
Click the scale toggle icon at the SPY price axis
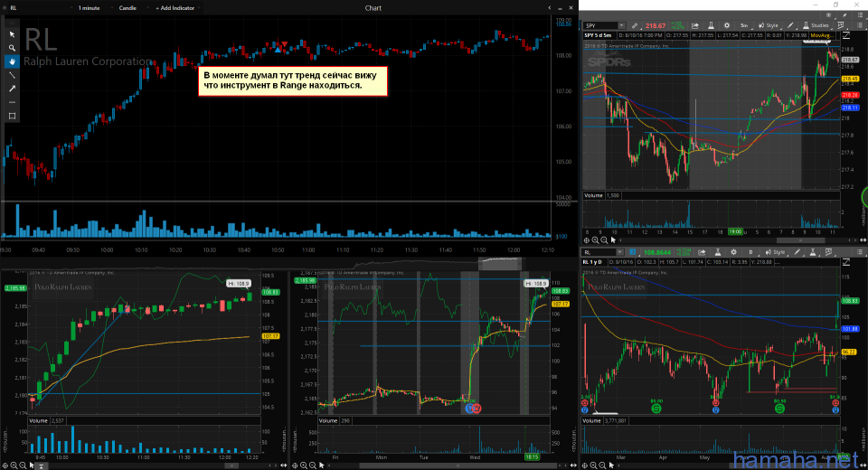pyautogui.click(x=846, y=35)
